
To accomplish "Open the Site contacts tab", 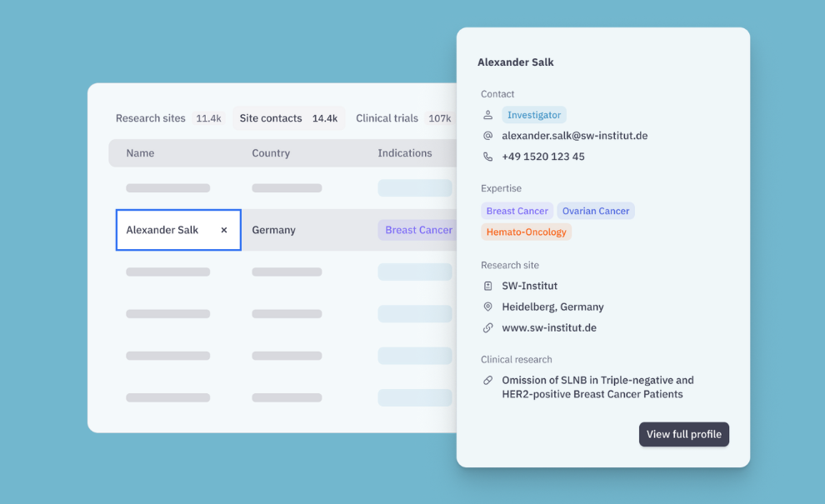I will 271,118.
